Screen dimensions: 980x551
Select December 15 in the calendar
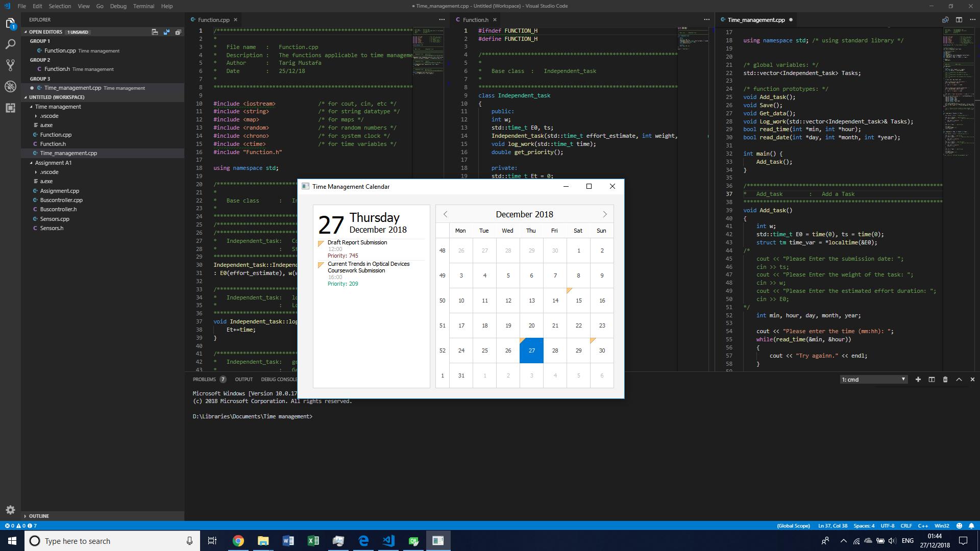point(578,300)
